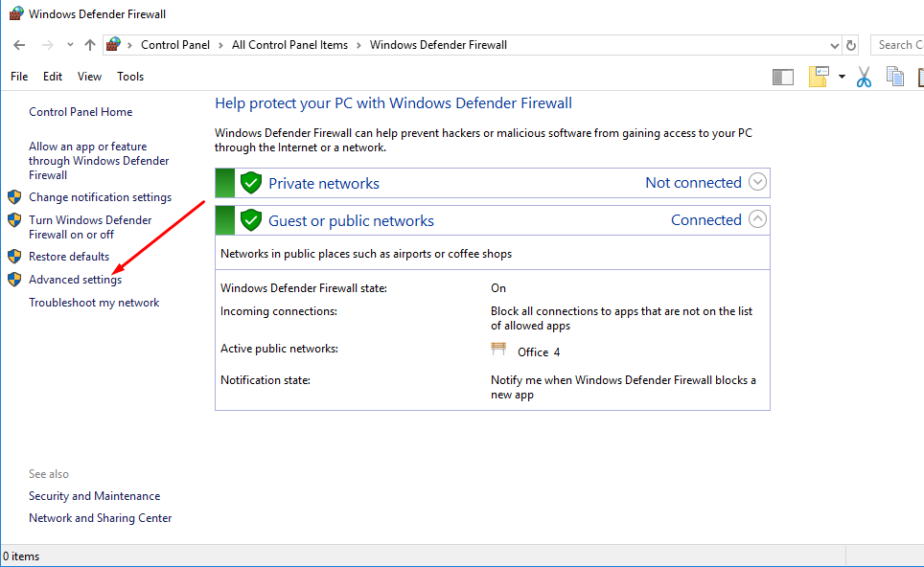Click Incoming connections label

point(279,311)
